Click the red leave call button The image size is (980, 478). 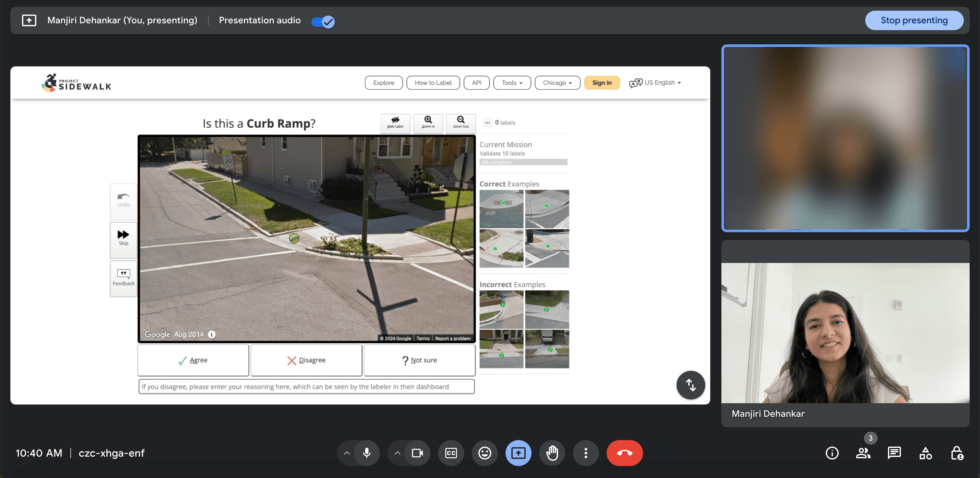pos(624,453)
